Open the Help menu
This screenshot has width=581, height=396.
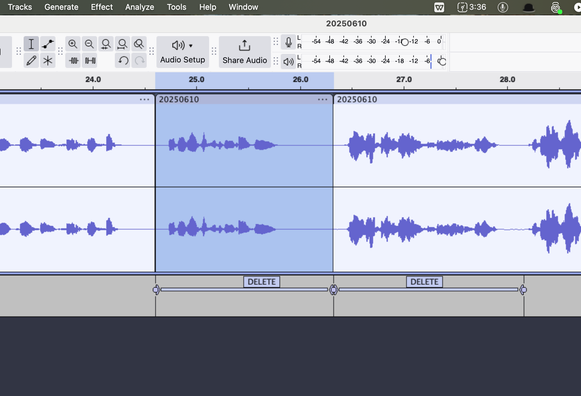[x=208, y=7]
